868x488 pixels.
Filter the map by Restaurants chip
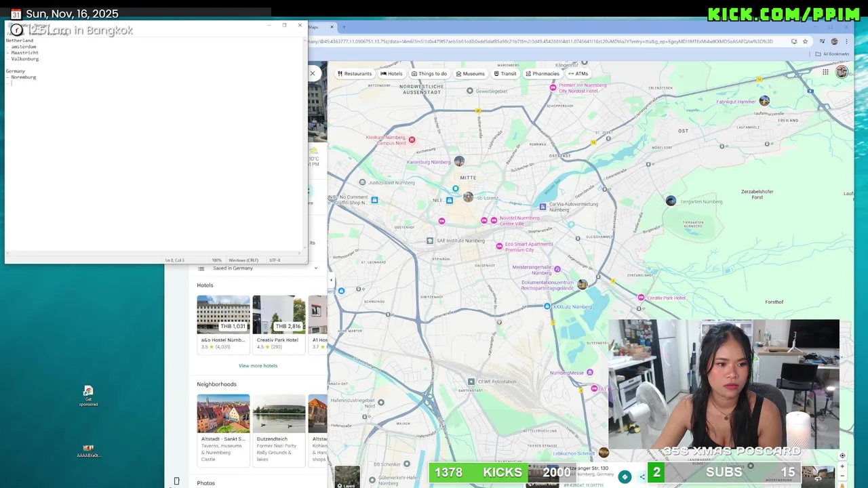click(x=353, y=73)
